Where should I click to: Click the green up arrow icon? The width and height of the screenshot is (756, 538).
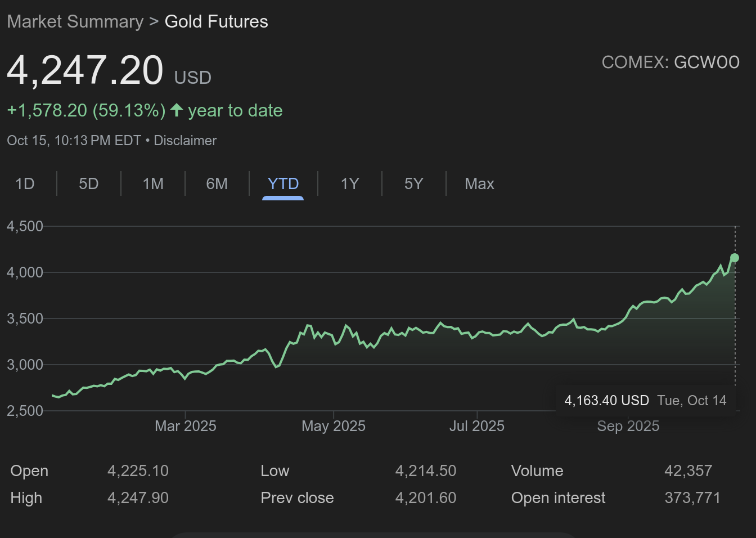pos(177,110)
